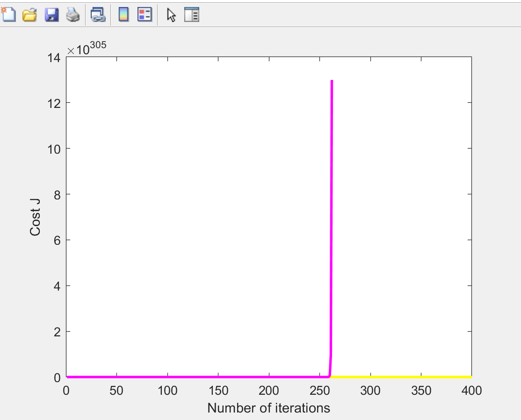Click the "Number of iterations" x-axis label
Viewport: 521px width, 420px height.
click(x=268, y=408)
